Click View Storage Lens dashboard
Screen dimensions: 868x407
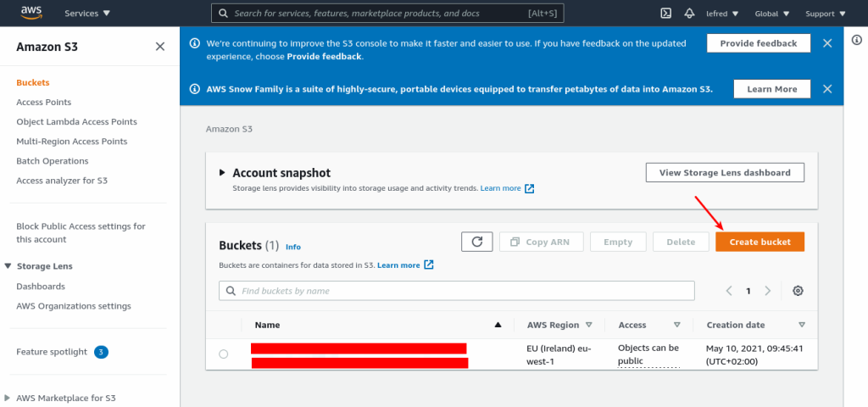tap(725, 173)
